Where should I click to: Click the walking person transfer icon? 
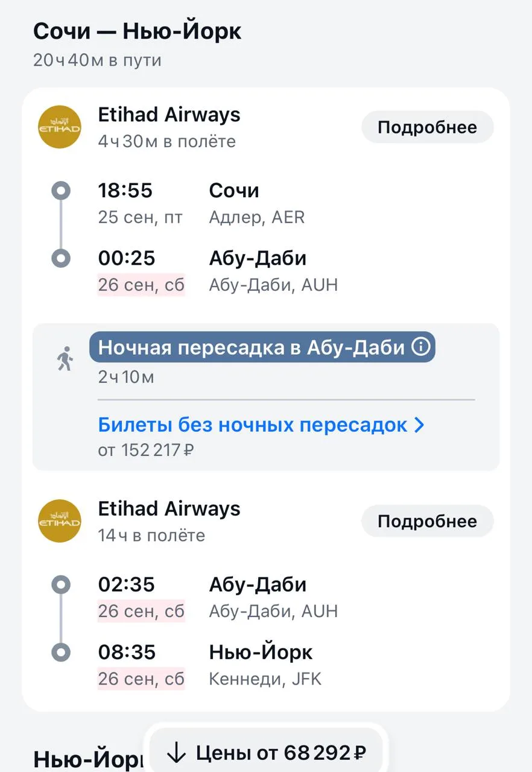pos(65,359)
